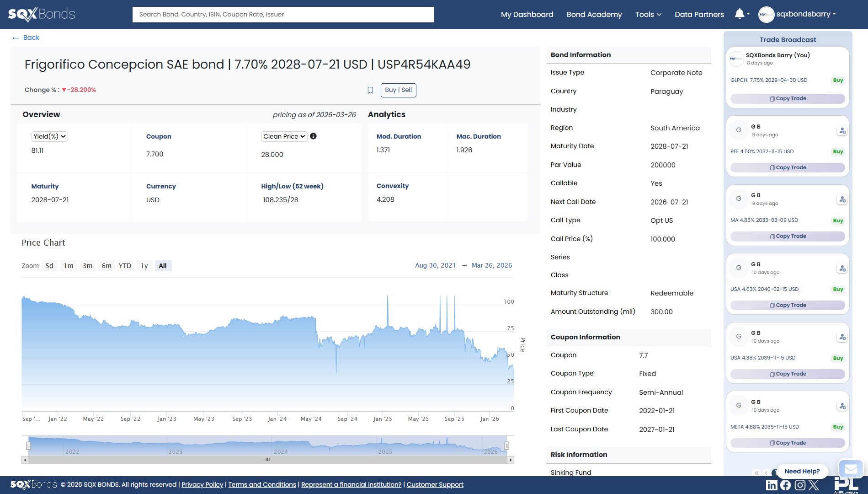Open the Tools menu dropdown

(648, 14)
